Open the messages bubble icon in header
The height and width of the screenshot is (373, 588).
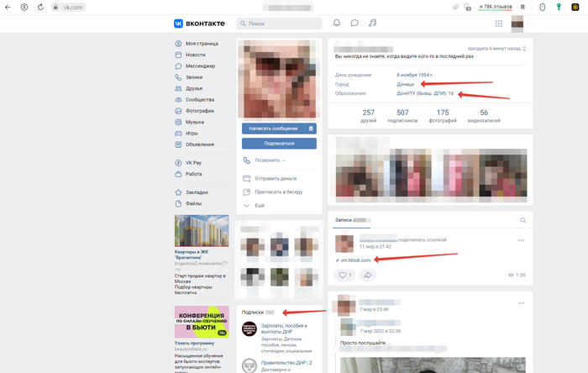click(x=354, y=24)
